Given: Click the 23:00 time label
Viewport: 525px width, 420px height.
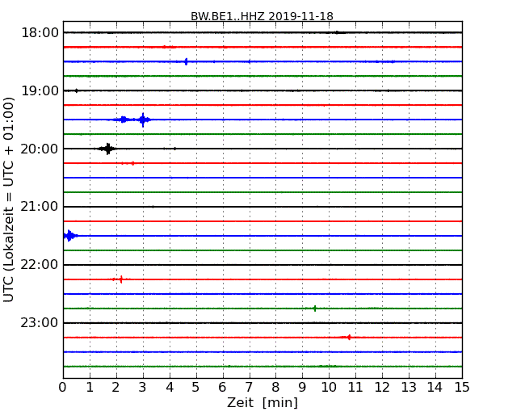Looking at the screenshot, I should (40, 323).
